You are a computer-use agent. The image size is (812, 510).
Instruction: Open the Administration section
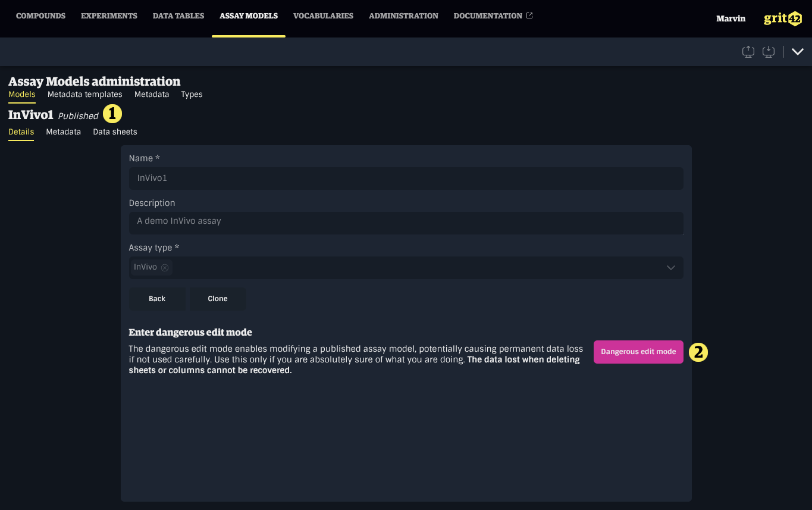[x=403, y=16]
